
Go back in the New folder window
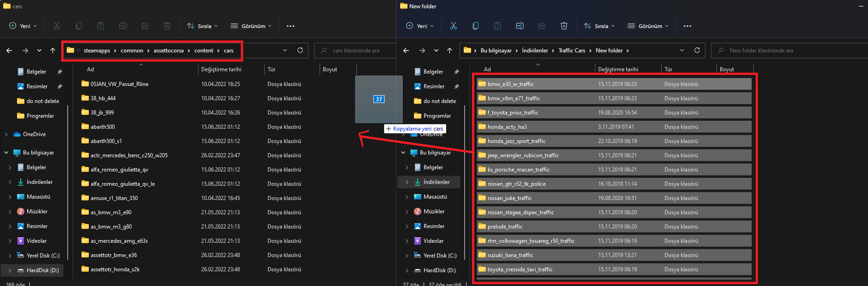click(x=406, y=51)
